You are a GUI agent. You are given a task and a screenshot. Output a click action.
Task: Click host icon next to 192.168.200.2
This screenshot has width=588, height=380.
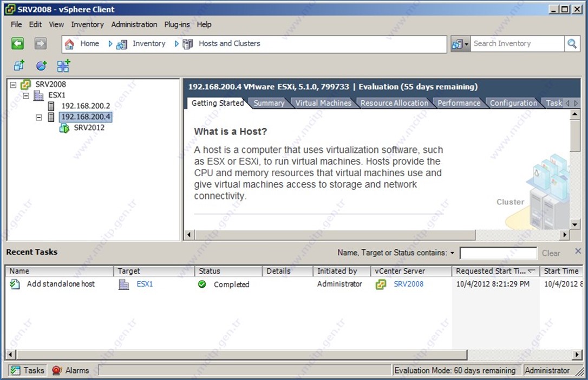point(51,106)
